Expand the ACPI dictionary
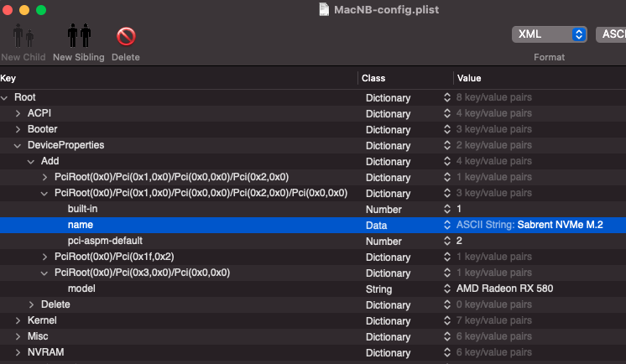The height and width of the screenshot is (364, 626). pos(18,113)
